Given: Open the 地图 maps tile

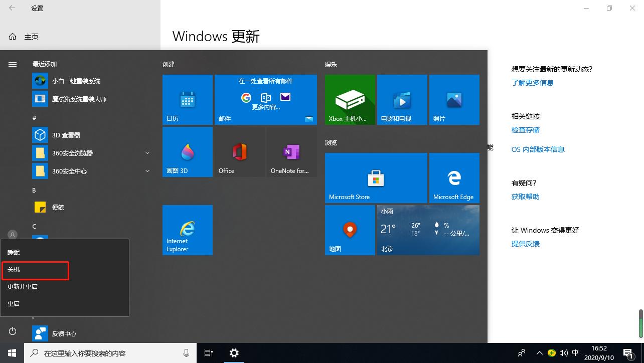Looking at the screenshot, I should pyautogui.click(x=350, y=230).
